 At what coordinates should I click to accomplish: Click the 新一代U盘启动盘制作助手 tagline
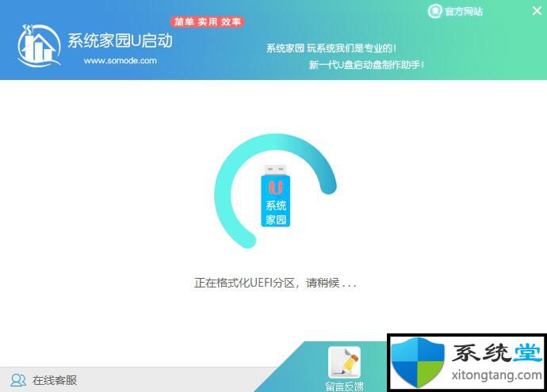point(365,65)
